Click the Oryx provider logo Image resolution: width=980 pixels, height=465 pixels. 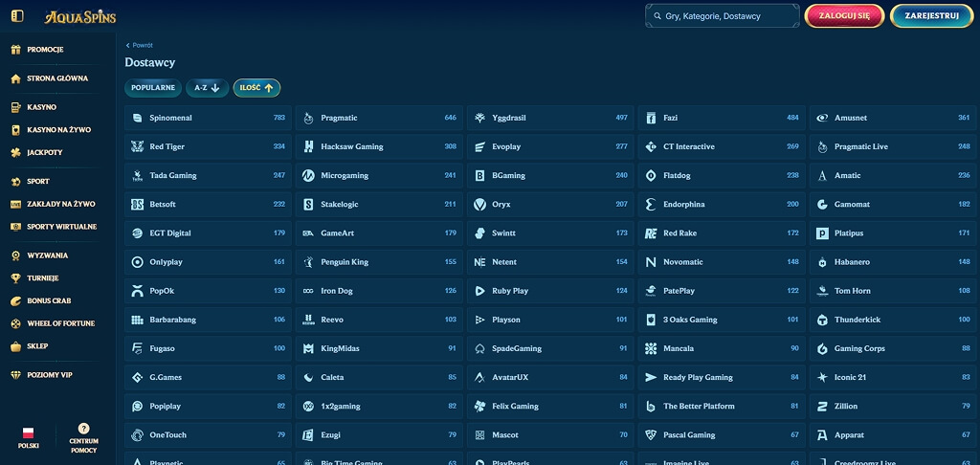(479, 205)
